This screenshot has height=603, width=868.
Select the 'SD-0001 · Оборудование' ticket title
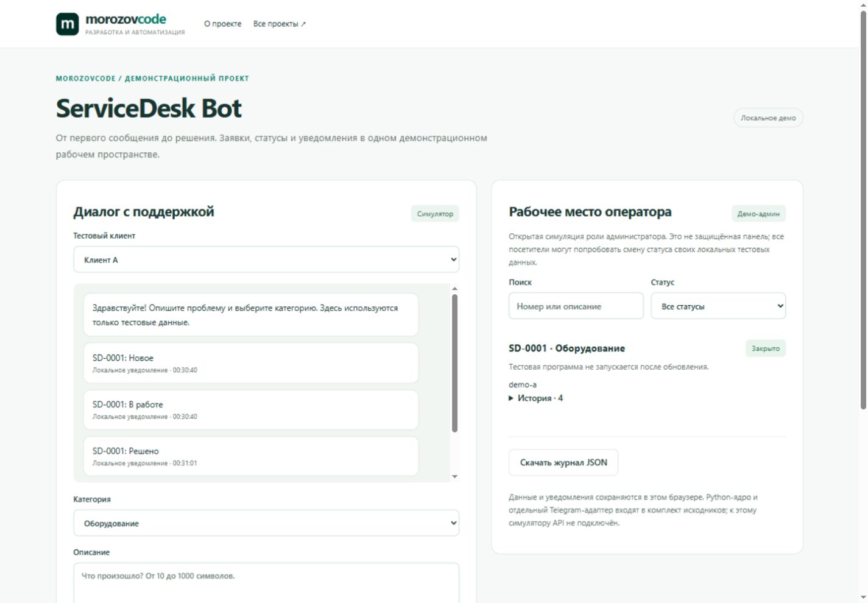click(x=566, y=348)
